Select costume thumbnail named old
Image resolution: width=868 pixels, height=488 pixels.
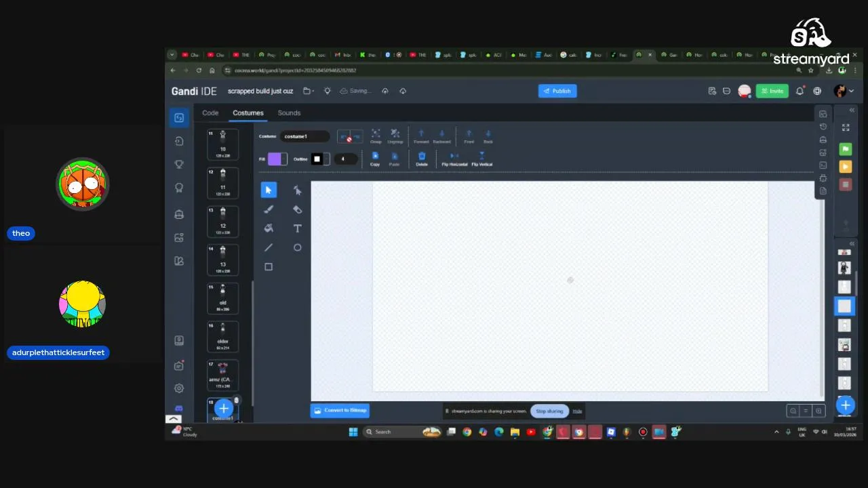click(222, 298)
